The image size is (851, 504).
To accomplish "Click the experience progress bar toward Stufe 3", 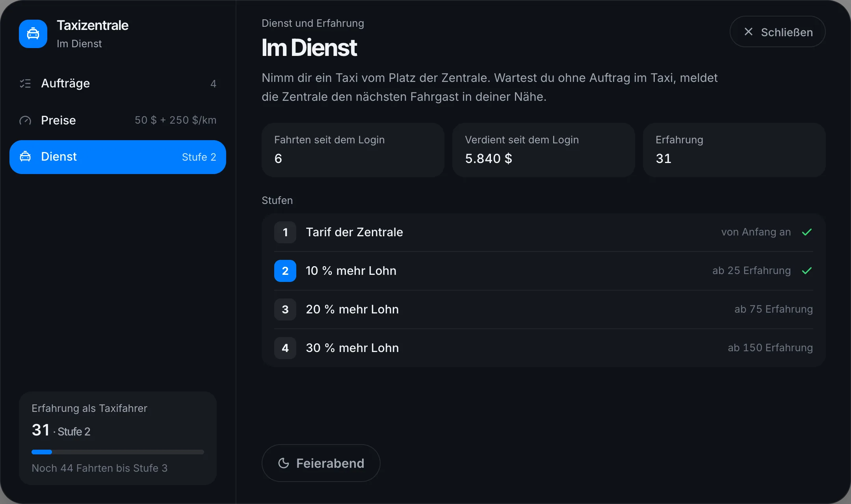I will click(118, 452).
